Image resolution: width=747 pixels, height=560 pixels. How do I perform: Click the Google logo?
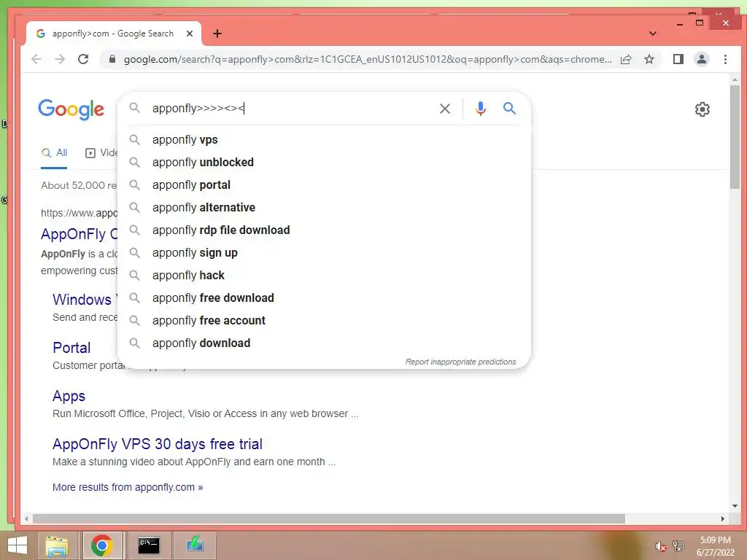(x=71, y=109)
